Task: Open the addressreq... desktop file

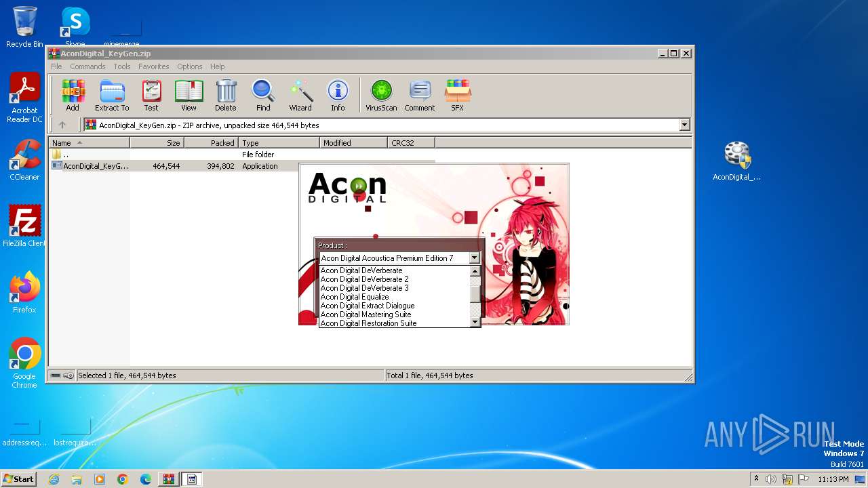Action: pos(24,434)
